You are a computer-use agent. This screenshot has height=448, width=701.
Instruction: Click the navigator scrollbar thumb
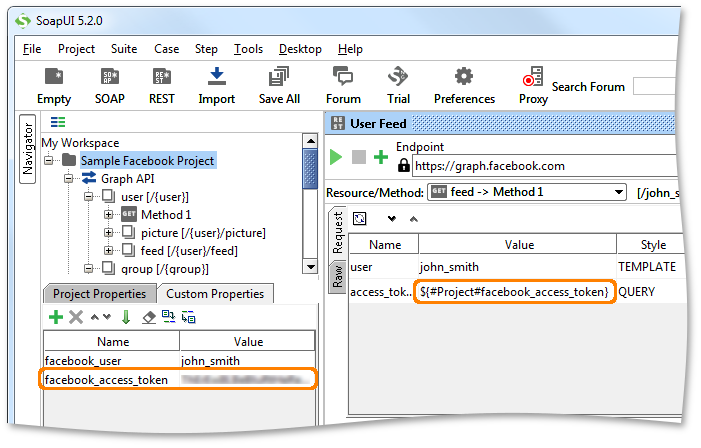[310, 169]
